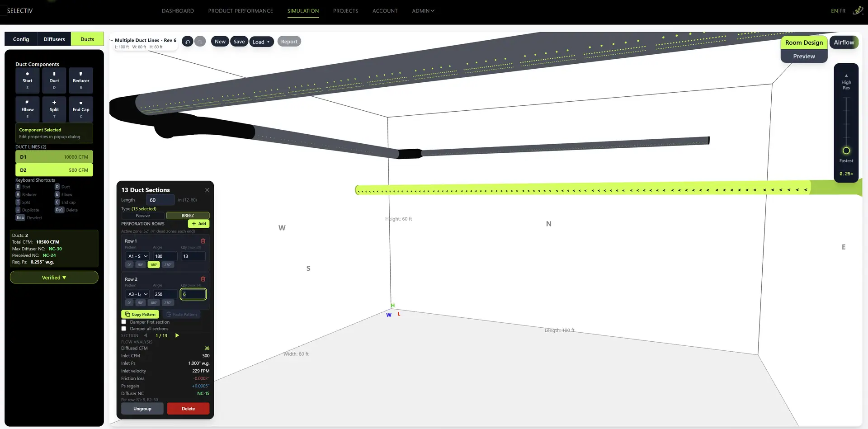Set Row 1 angle preset to 270°

[168, 265]
